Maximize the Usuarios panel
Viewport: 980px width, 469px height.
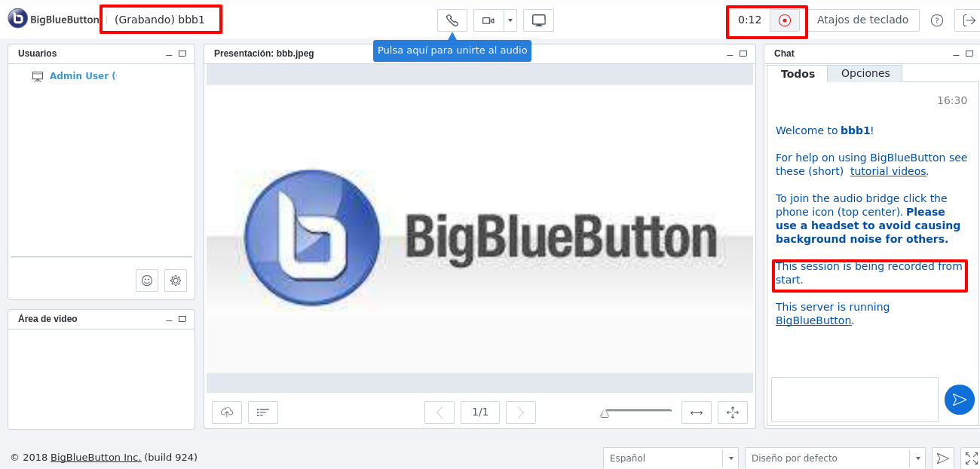pos(182,54)
